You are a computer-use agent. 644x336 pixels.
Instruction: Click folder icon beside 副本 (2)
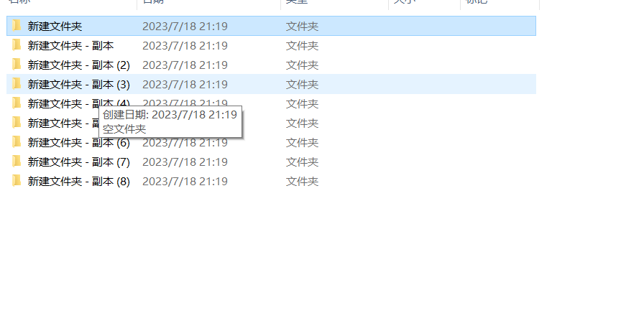click(x=17, y=65)
